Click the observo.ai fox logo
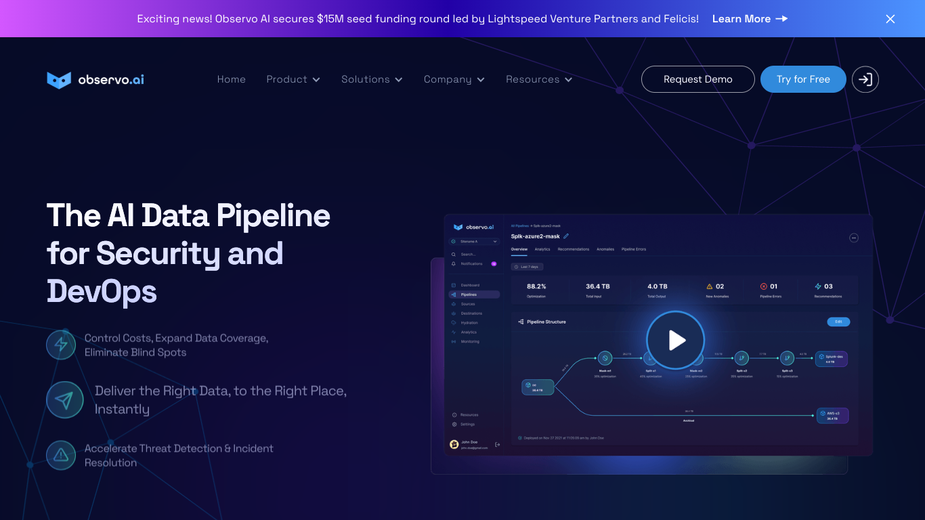925x520 pixels. click(96, 80)
